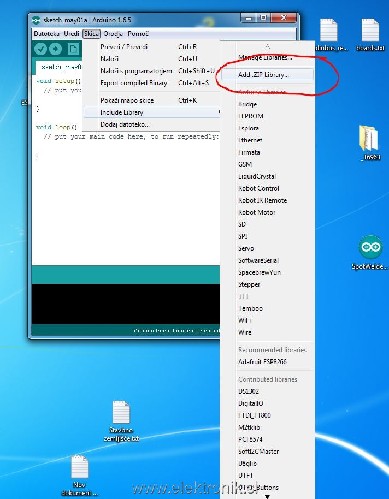Open the Orodja menu
389x499 pixels.
point(113,34)
